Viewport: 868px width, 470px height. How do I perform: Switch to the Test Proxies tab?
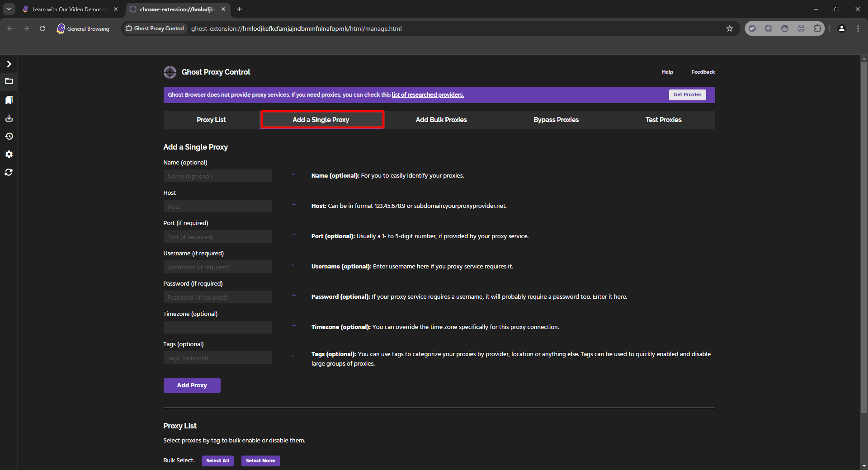[663, 120]
